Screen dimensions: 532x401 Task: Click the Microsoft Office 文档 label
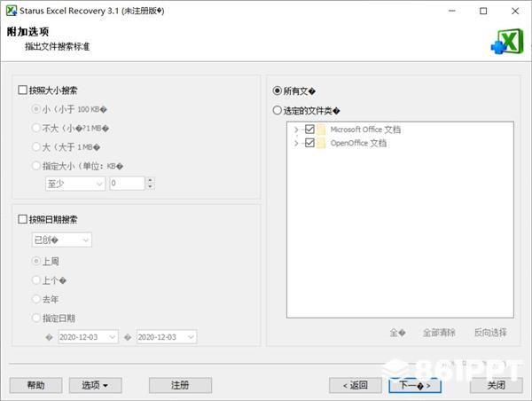point(365,130)
